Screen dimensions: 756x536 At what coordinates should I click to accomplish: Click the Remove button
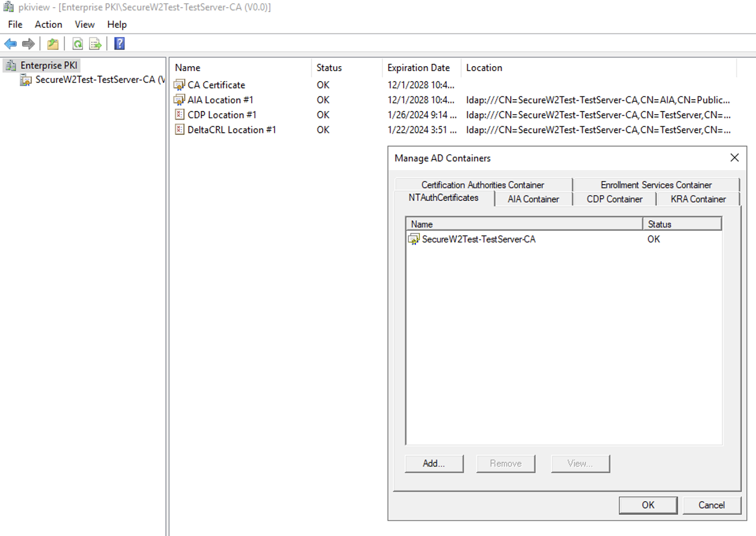pos(506,464)
